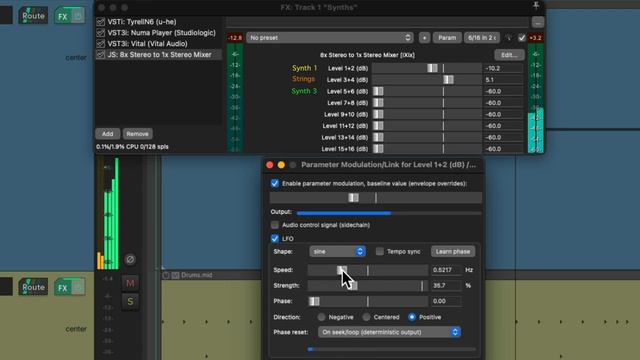The height and width of the screenshot is (360, 640).
Task: Open the '...' menu in the FX window
Action: point(538,22)
